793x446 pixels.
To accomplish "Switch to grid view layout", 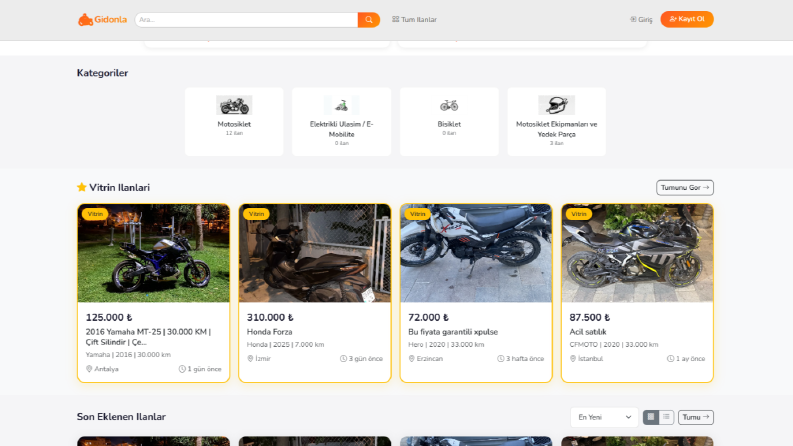I will [x=651, y=417].
